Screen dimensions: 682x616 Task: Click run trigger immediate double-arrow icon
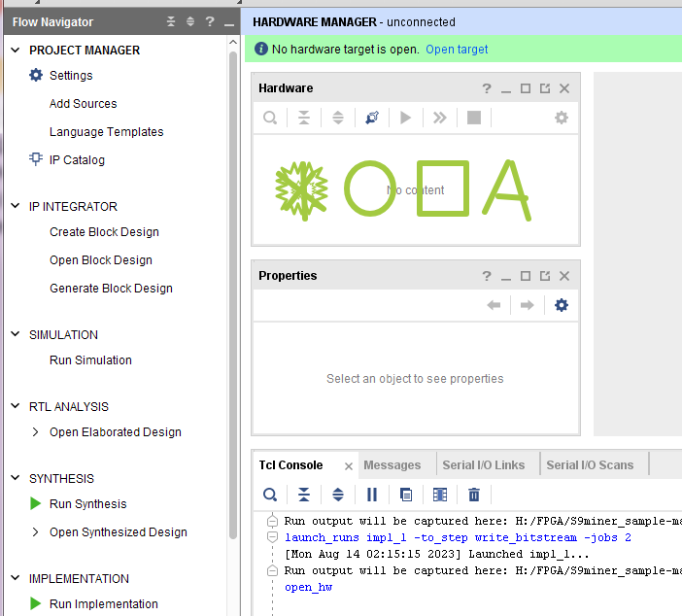[x=440, y=118]
